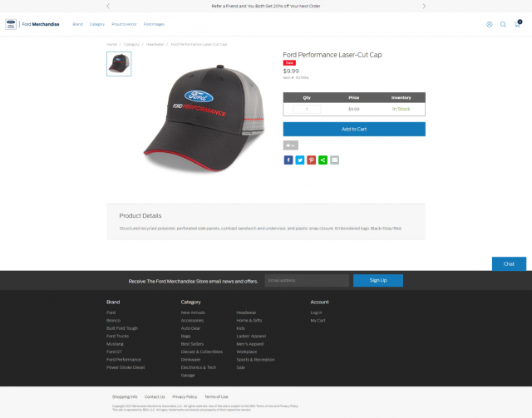The width and height of the screenshot is (532, 418).
Task: Open Ford GT footer link
Action: (x=114, y=352)
